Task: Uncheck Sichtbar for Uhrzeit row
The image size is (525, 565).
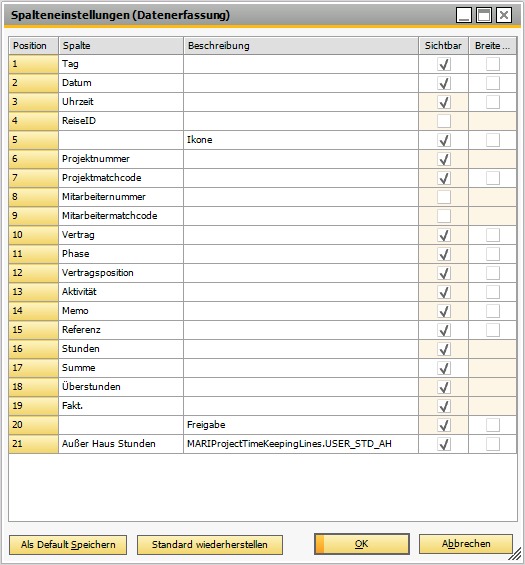Action: 444,102
